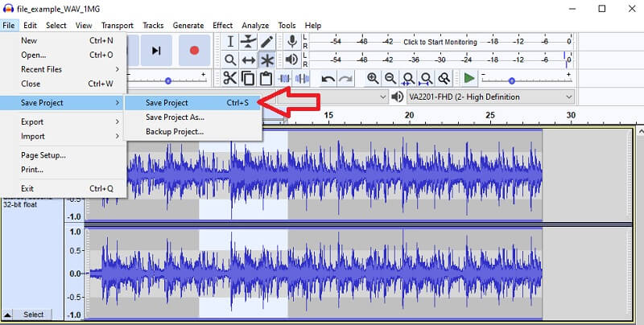Viewport: 644px width, 325px height.
Task: Click the Record button
Action: pos(194,50)
